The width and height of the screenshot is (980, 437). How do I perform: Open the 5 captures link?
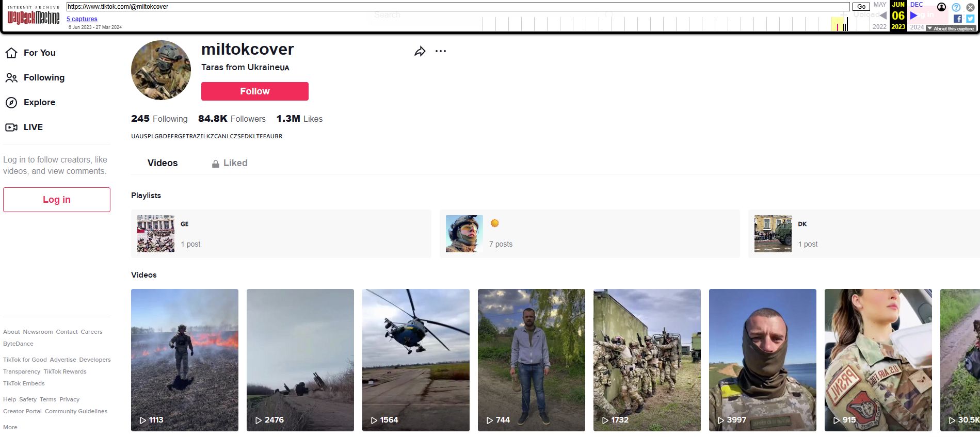pos(82,19)
